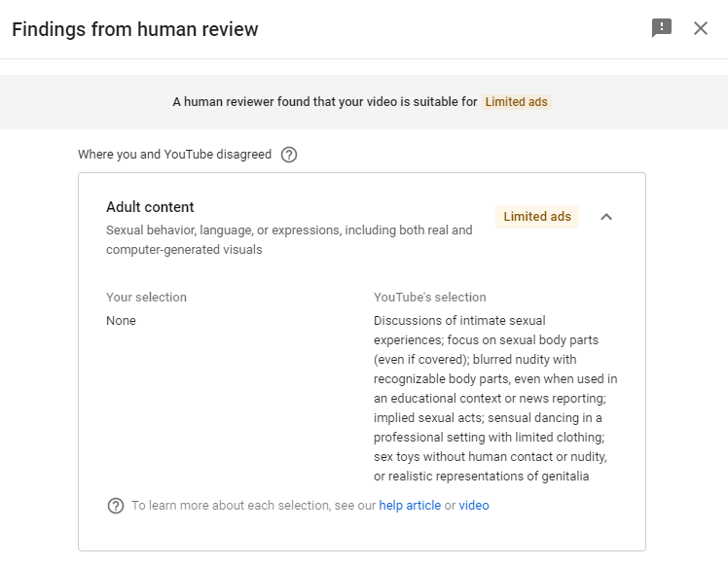728x567 pixels.
Task: Click the 'YouTube's selection' column label
Action: point(430,297)
